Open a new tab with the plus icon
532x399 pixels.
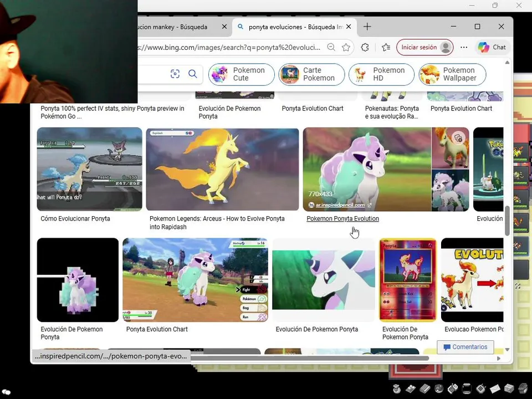(367, 27)
